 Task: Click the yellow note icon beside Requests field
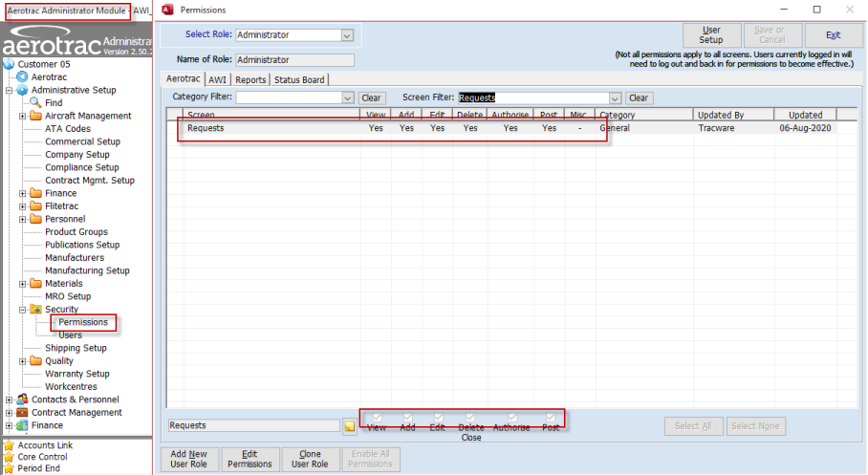(349, 425)
